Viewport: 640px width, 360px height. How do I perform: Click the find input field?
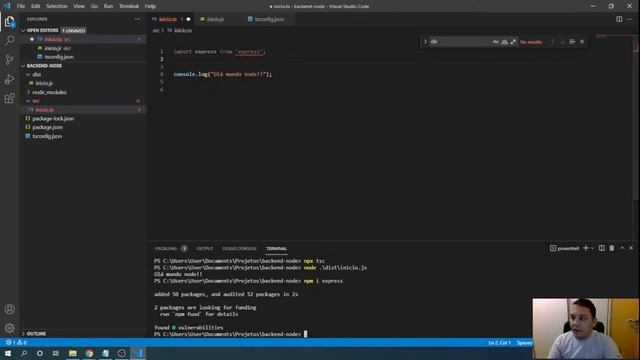click(x=460, y=42)
